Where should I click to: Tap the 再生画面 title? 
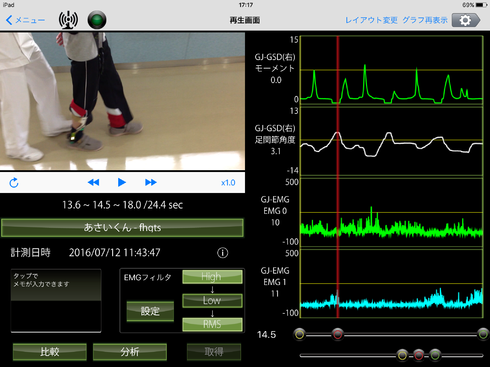[245, 20]
